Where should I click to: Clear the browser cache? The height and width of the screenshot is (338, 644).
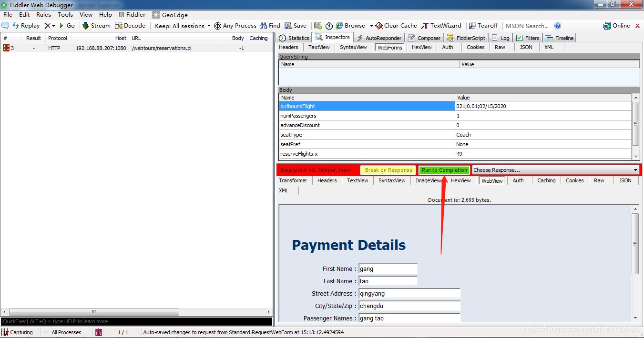point(396,26)
